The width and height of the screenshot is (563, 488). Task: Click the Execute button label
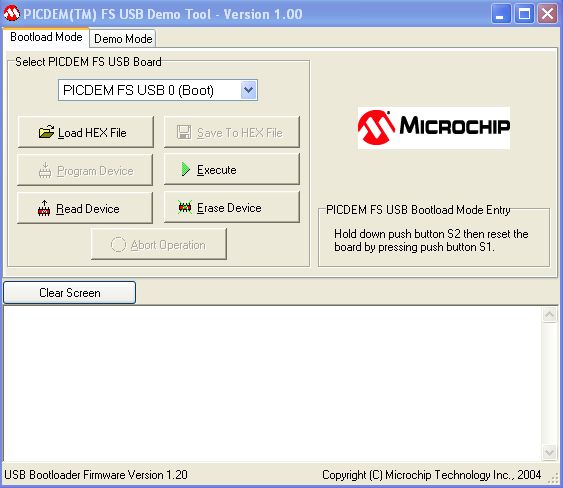(217, 170)
